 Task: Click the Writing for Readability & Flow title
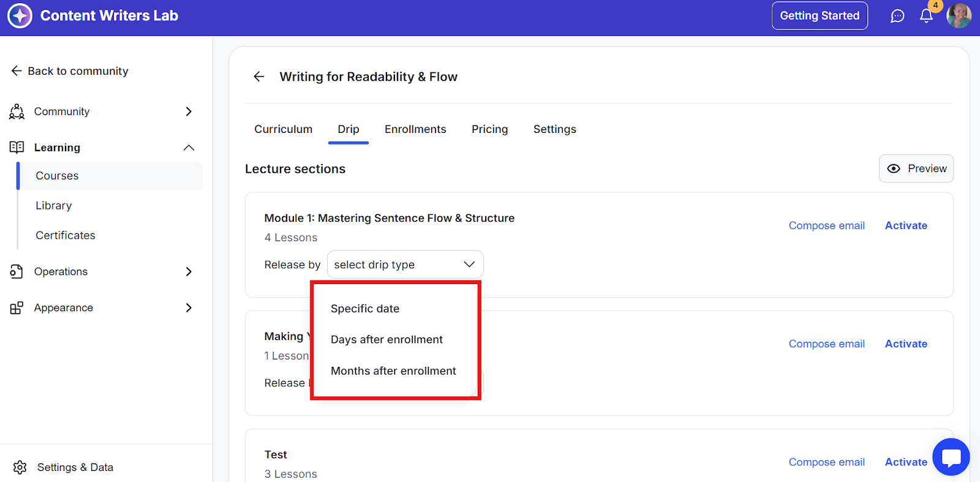tap(369, 77)
